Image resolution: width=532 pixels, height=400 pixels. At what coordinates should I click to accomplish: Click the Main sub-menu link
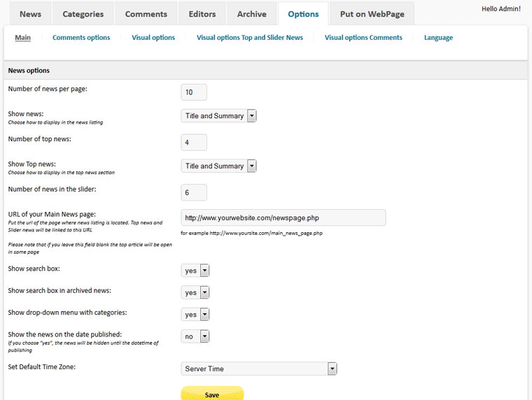(22, 38)
